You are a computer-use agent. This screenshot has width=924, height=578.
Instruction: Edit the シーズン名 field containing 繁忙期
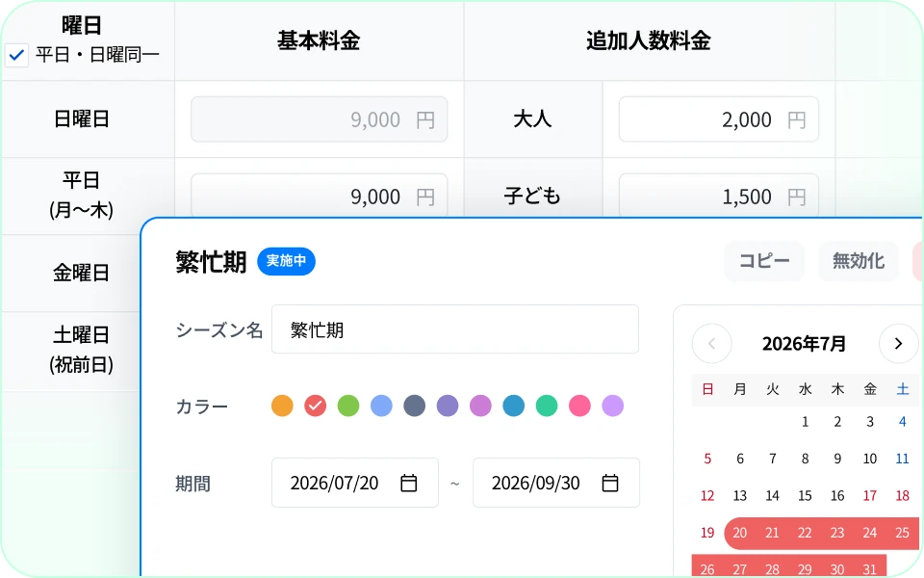(455, 329)
